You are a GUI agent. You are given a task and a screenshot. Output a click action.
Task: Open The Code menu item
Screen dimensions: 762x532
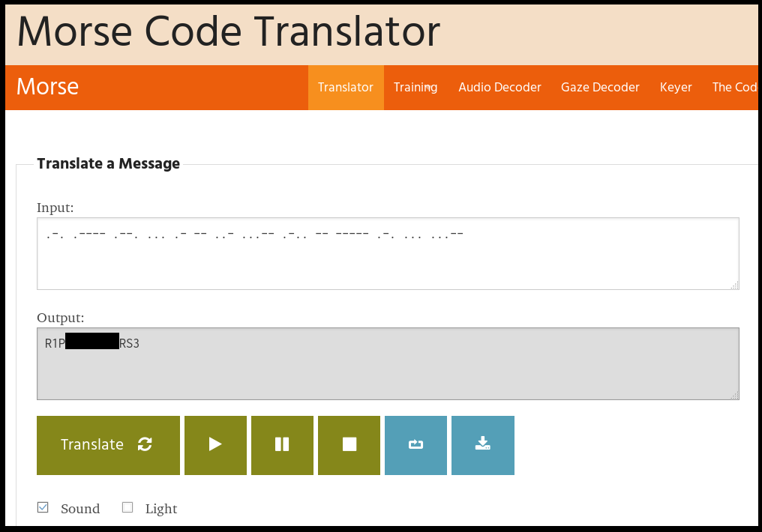pos(734,88)
